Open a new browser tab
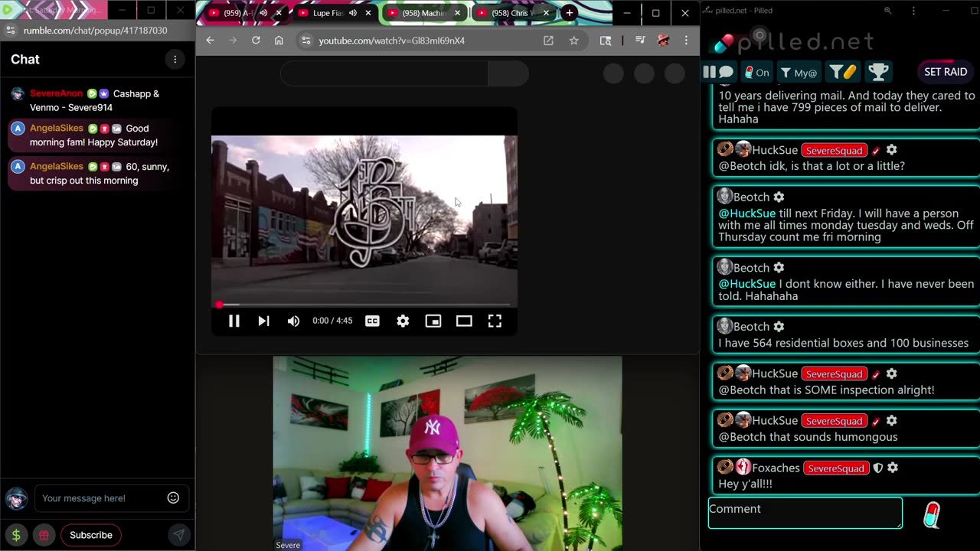 point(569,13)
